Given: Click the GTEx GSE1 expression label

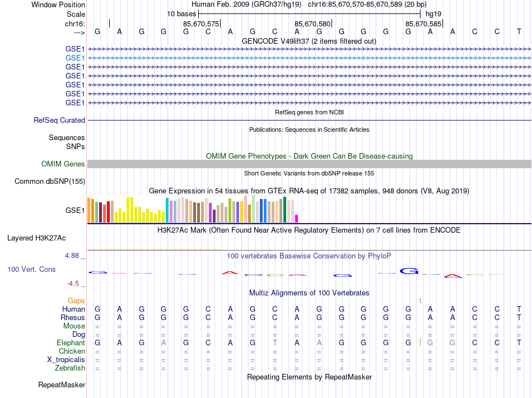Looking at the screenshot, I should point(75,211).
